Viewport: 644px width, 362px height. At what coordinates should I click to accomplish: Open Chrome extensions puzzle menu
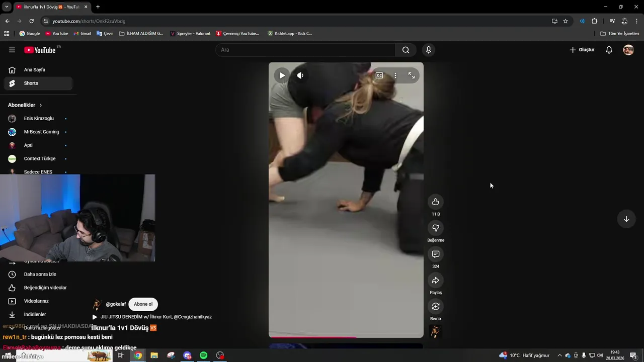point(594,21)
